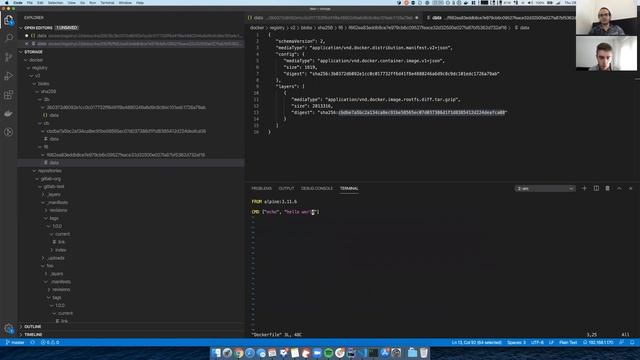This screenshot has height=360, width=640.
Task: Click the feedback icon in status bar
Action: [x=622, y=342]
